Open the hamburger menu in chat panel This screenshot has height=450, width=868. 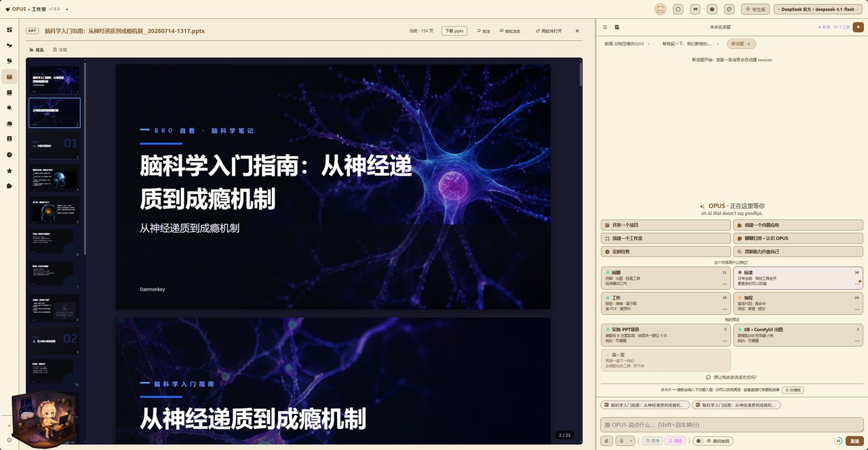coord(605,27)
